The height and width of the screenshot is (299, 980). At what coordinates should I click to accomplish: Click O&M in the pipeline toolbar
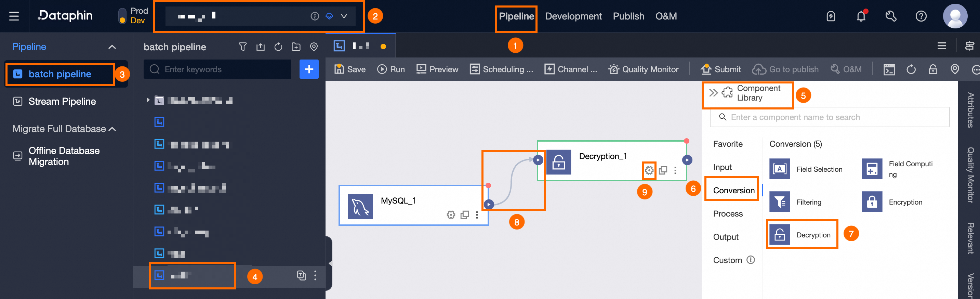(x=846, y=69)
